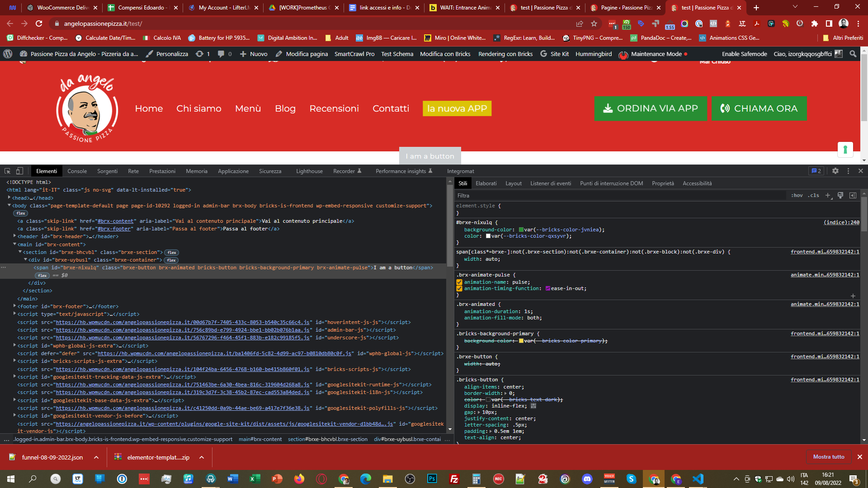Expand the header brx-header node
Image resolution: width=868 pixels, height=488 pixels.
(x=15, y=236)
